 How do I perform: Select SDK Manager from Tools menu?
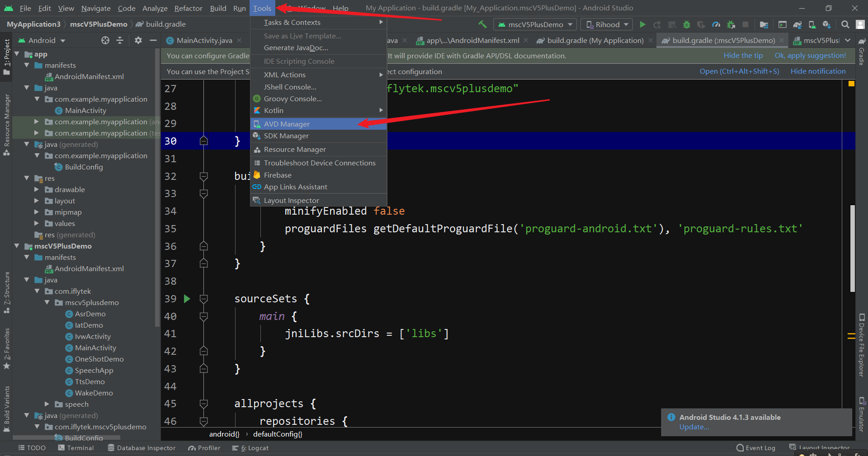(319, 136)
